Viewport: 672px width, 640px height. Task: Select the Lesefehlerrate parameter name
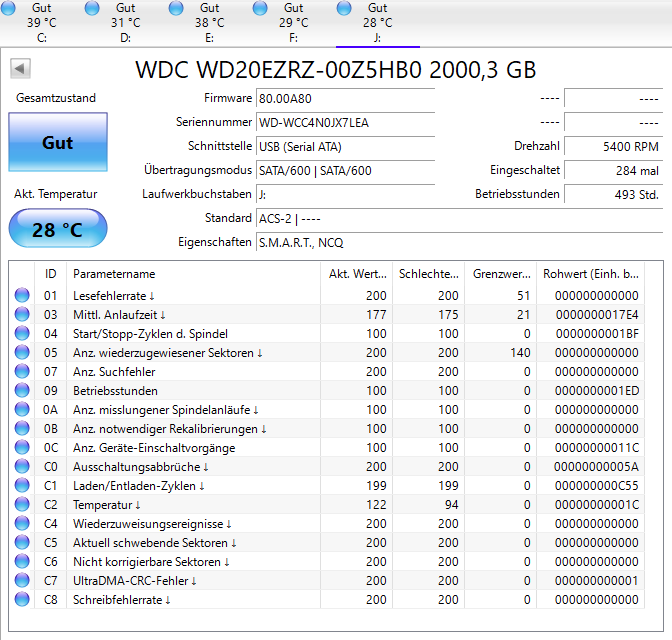tap(114, 296)
